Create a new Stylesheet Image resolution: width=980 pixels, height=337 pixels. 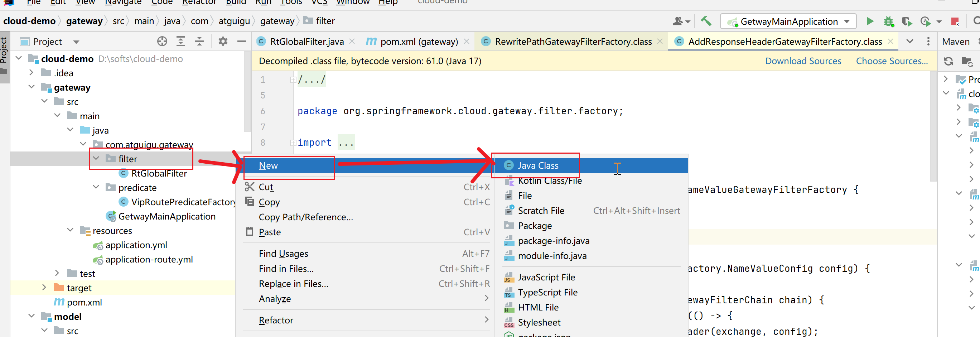592,322
